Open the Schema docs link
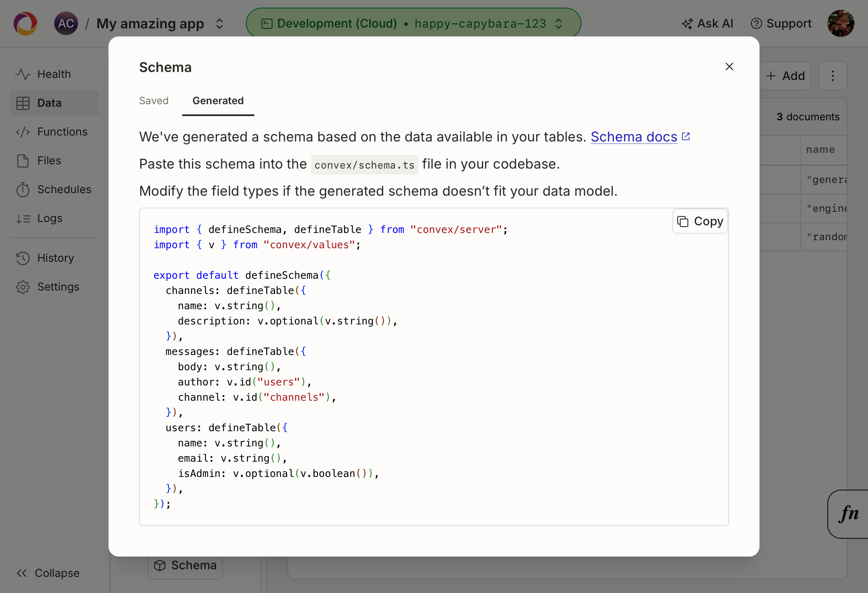 (x=634, y=137)
